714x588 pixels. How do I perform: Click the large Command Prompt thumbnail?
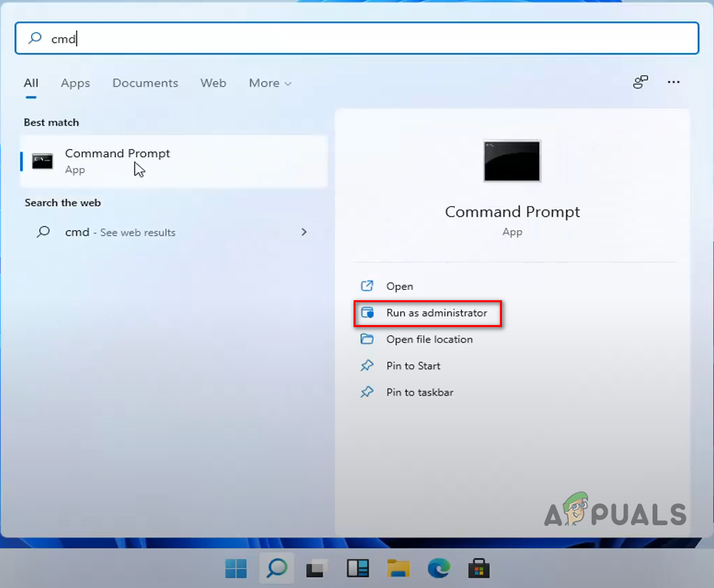pos(512,161)
